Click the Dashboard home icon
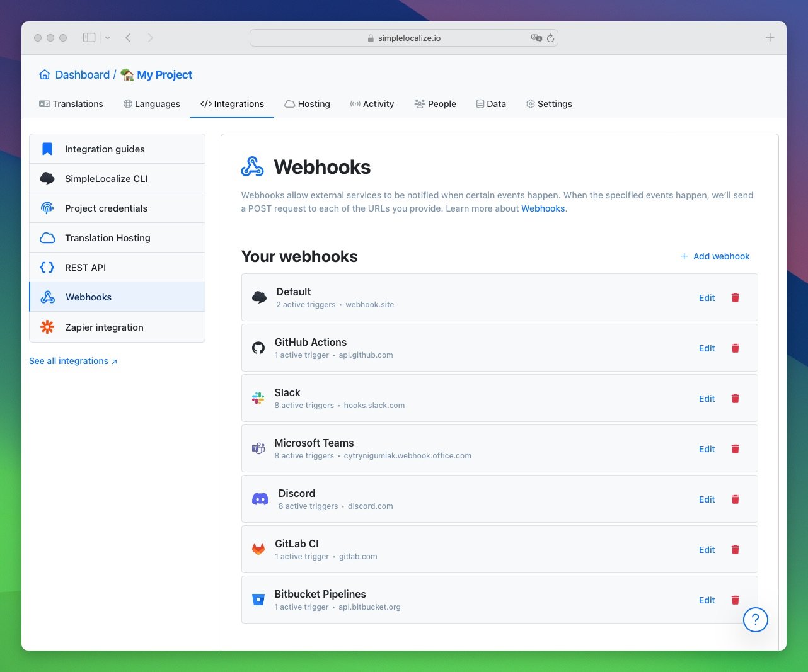The width and height of the screenshot is (808, 672). (x=45, y=75)
